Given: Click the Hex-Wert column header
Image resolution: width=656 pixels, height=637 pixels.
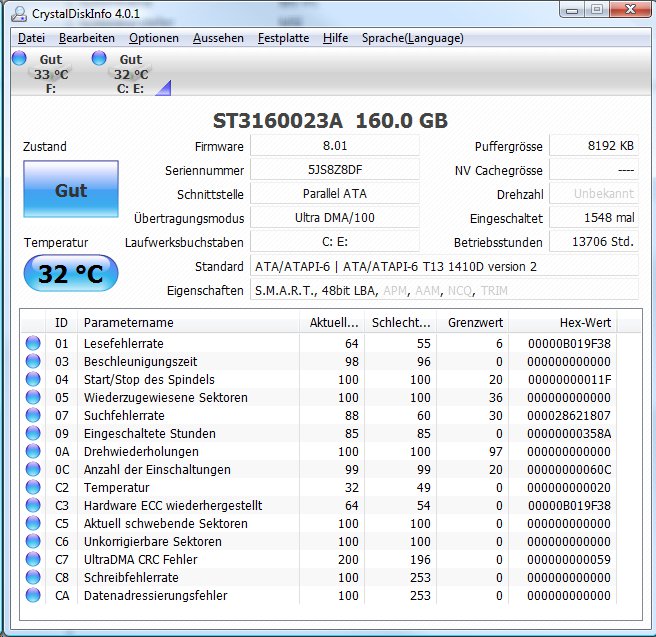Looking at the screenshot, I should click(563, 322).
